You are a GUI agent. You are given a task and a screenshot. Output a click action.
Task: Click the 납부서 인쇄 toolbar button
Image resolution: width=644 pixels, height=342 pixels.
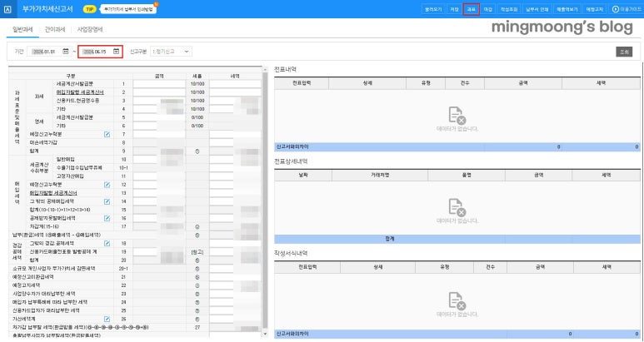click(x=537, y=9)
